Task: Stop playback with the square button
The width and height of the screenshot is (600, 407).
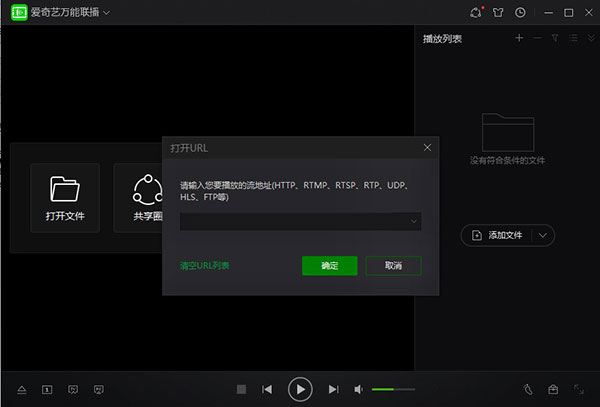Action: pos(241,389)
